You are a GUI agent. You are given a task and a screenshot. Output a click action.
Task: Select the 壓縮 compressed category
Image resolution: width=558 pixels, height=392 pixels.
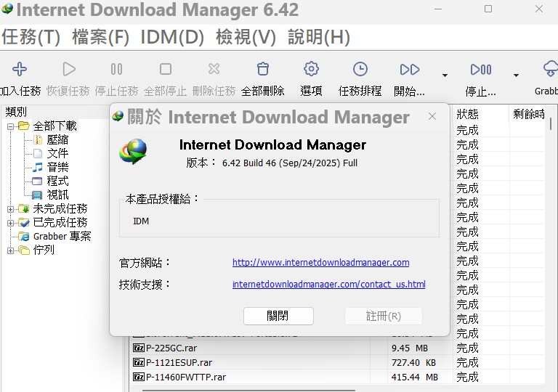coord(57,139)
